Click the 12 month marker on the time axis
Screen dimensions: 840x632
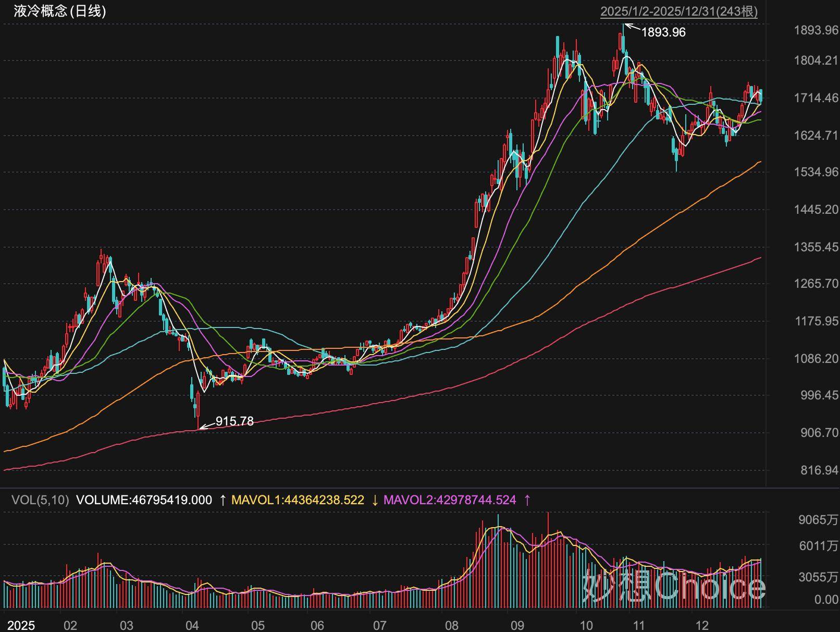[702, 625]
